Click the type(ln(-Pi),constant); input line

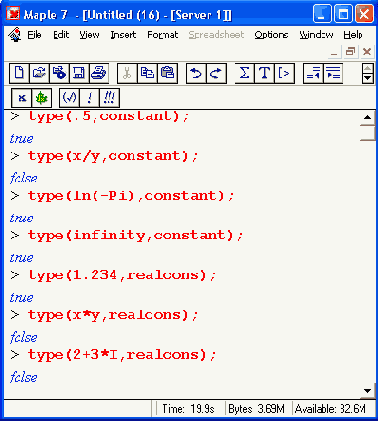(x=131, y=196)
